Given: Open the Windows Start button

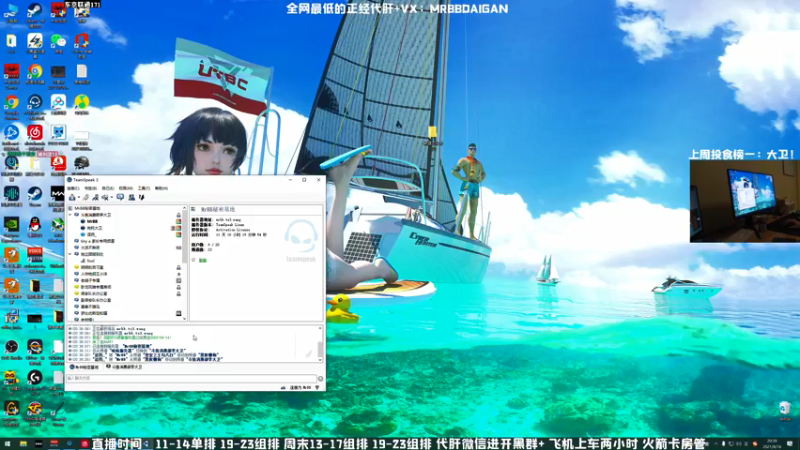Looking at the screenshot, I should click(7, 444).
